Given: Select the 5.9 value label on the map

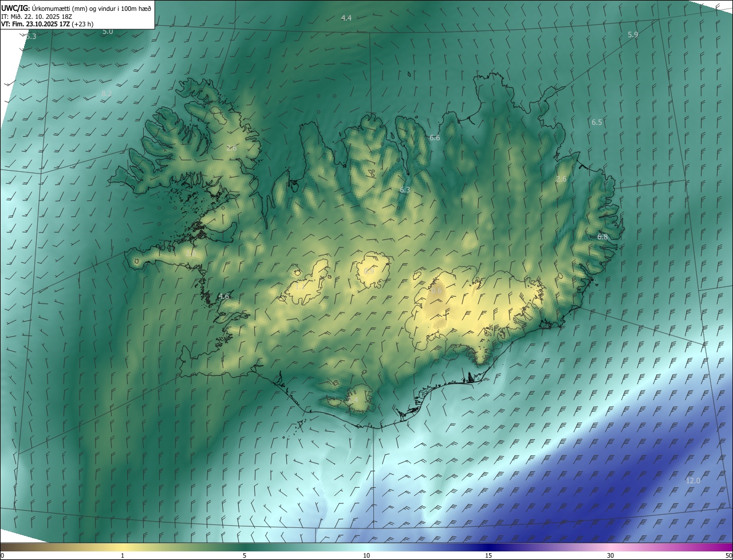Looking at the screenshot, I should [x=633, y=35].
